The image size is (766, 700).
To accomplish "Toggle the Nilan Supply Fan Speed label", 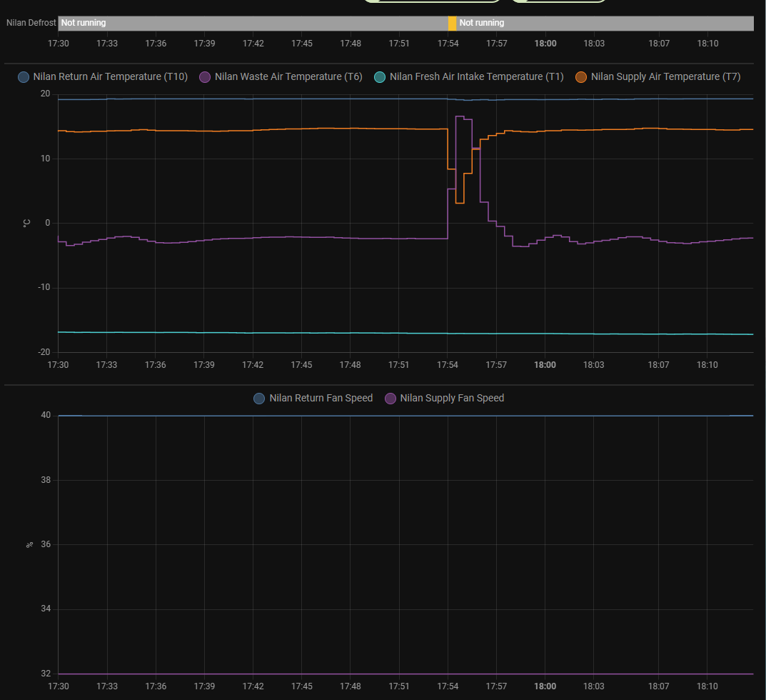I will [x=452, y=399].
